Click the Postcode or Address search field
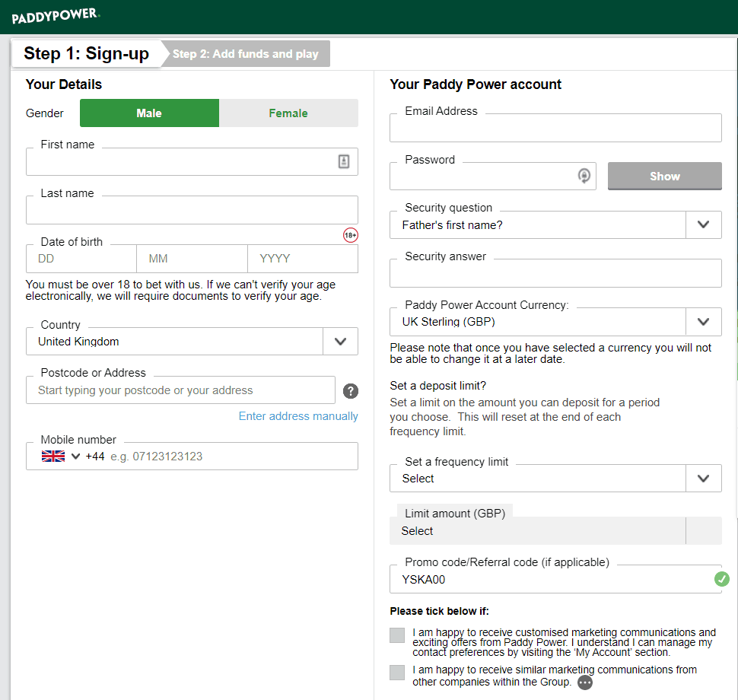 (180, 390)
